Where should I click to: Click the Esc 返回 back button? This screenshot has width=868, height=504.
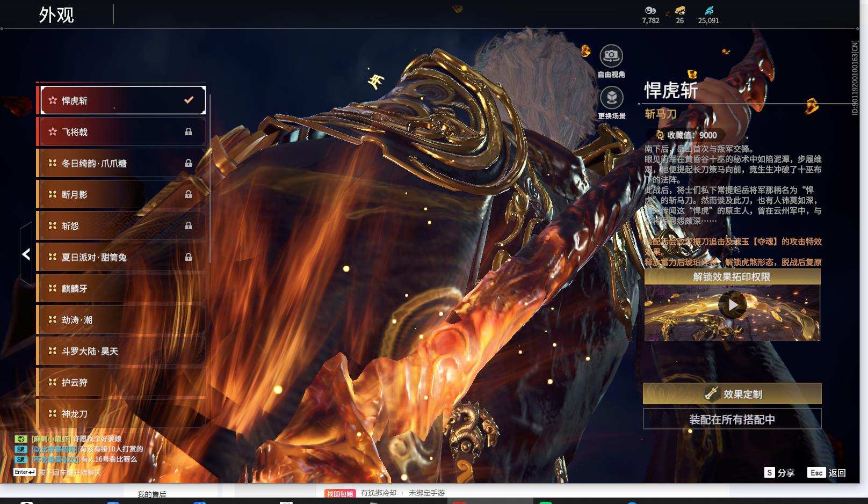(x=827, y=472)
